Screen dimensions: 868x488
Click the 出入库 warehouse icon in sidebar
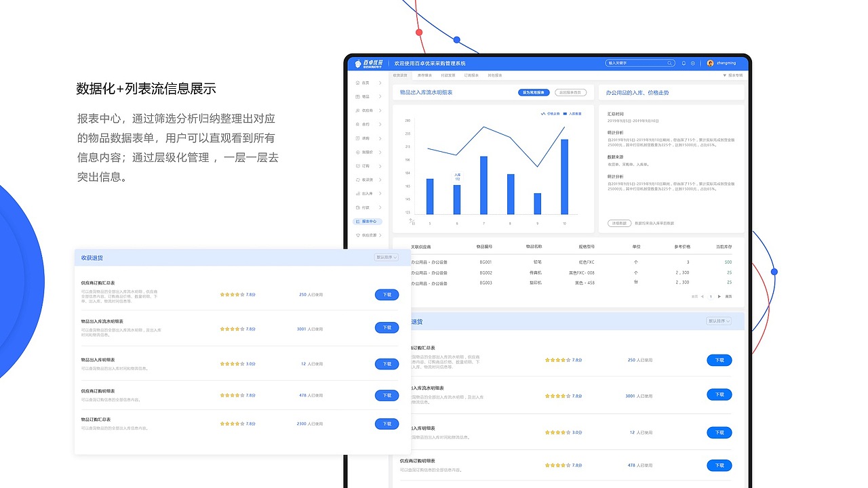click(x=357, y=194)
